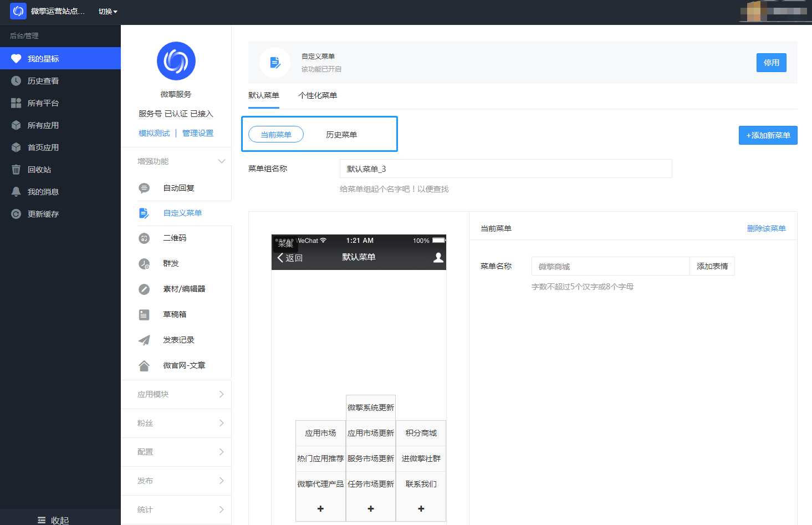Select the 历史菜单 tab
The width and height of the screenshot is (812, 525).
pos(341,135)
